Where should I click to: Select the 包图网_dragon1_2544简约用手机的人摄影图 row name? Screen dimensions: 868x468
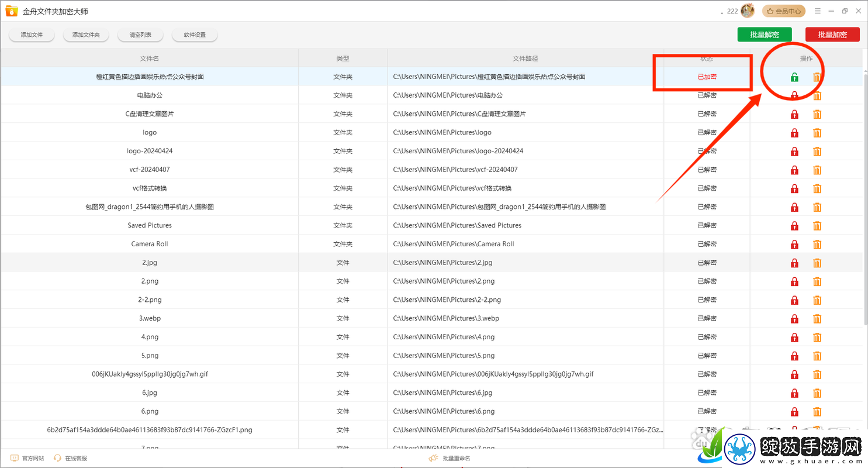pyautogui.click(x=150, y=207)
